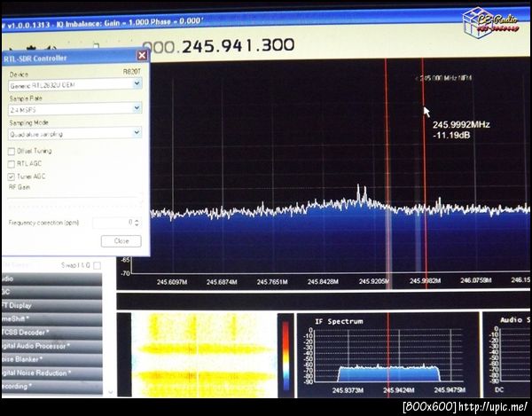Click the 245.6097M spectrum axis label
This screenshot has height=416, width=532.
pyautogui.click(x=172, y=282)
